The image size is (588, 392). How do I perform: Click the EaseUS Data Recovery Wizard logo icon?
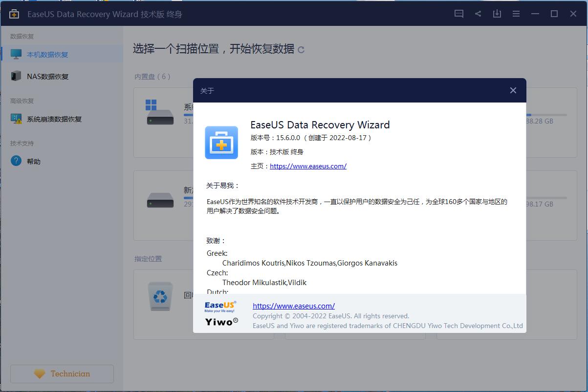click(221, 143)
